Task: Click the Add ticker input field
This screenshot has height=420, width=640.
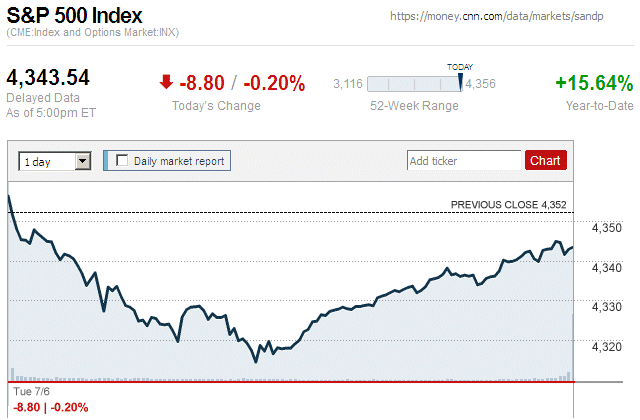Action: coord(464,160)
